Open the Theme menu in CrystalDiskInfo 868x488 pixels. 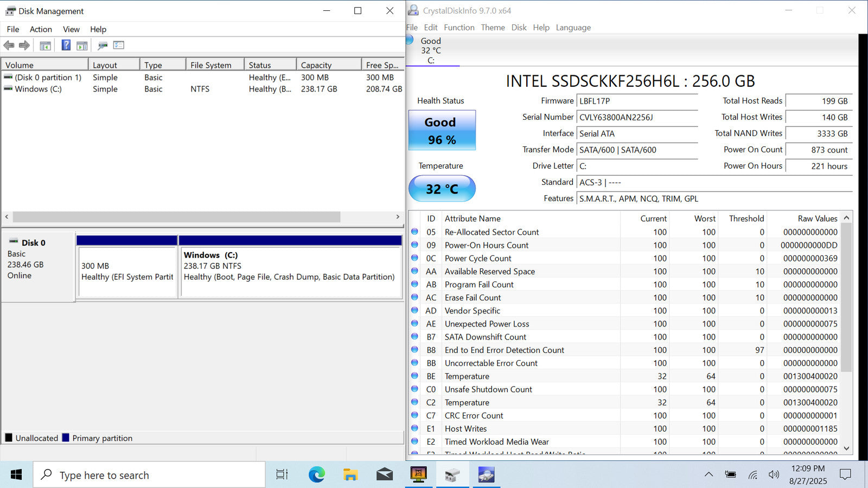pos(493,28)
